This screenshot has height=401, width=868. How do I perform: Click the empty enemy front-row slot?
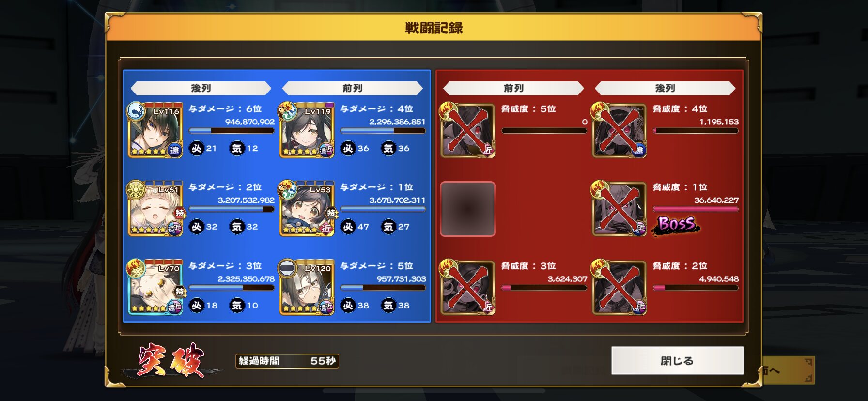467,209
